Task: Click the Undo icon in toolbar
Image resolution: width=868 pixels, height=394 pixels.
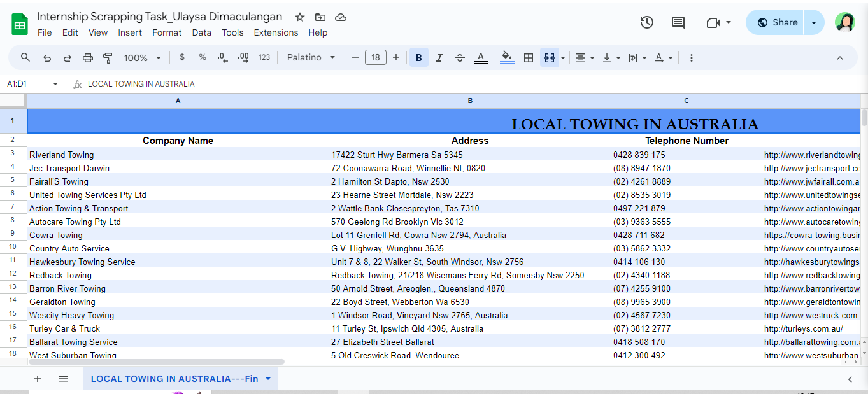Action: [x=46, y=58]
